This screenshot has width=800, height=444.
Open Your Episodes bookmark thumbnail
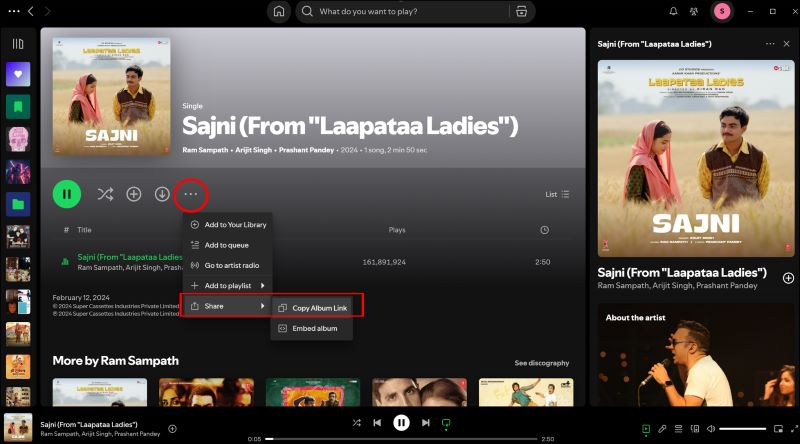tap(18, 107)
